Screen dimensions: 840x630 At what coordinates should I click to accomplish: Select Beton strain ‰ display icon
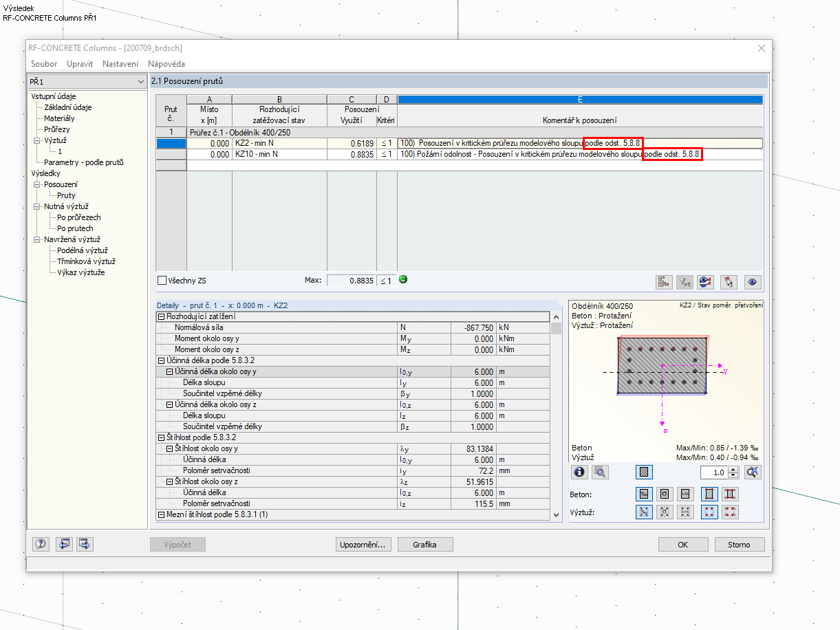[645, 494]
